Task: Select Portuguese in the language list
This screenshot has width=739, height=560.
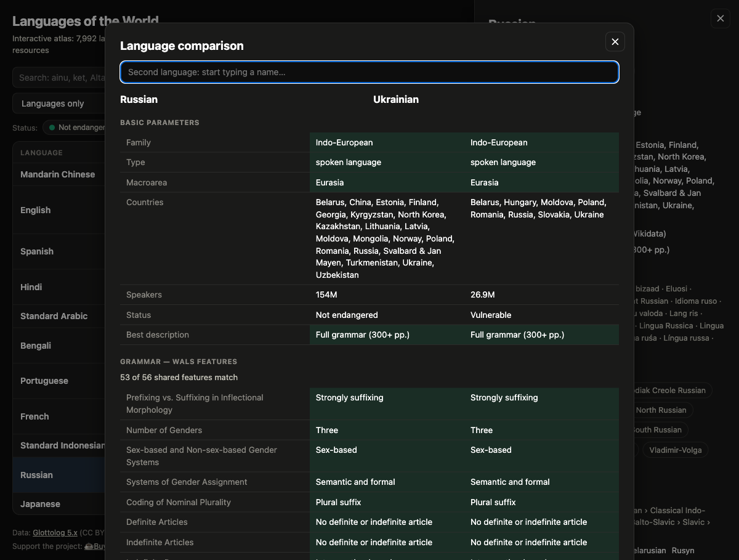Action: point(59,381)
